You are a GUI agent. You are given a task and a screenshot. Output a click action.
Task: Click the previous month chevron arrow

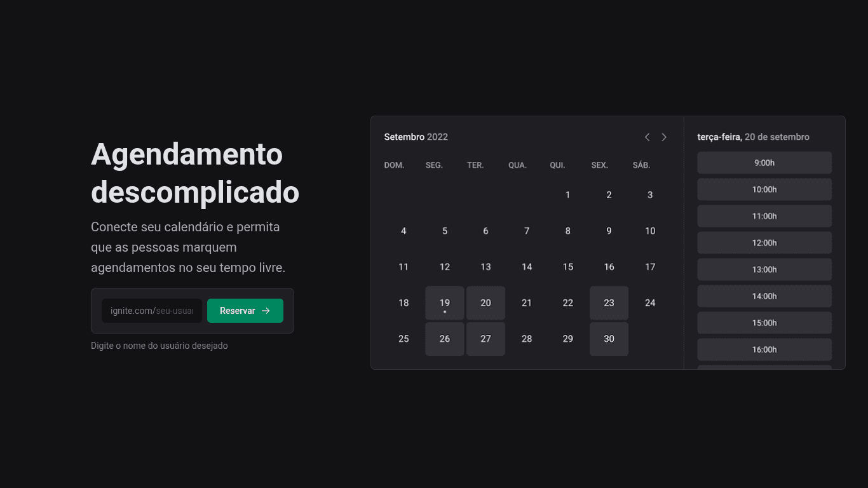coord(647,137)
